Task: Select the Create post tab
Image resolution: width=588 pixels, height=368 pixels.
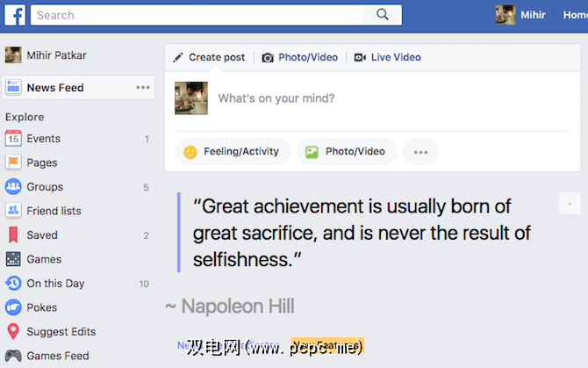Action: (x=217, y=57)
